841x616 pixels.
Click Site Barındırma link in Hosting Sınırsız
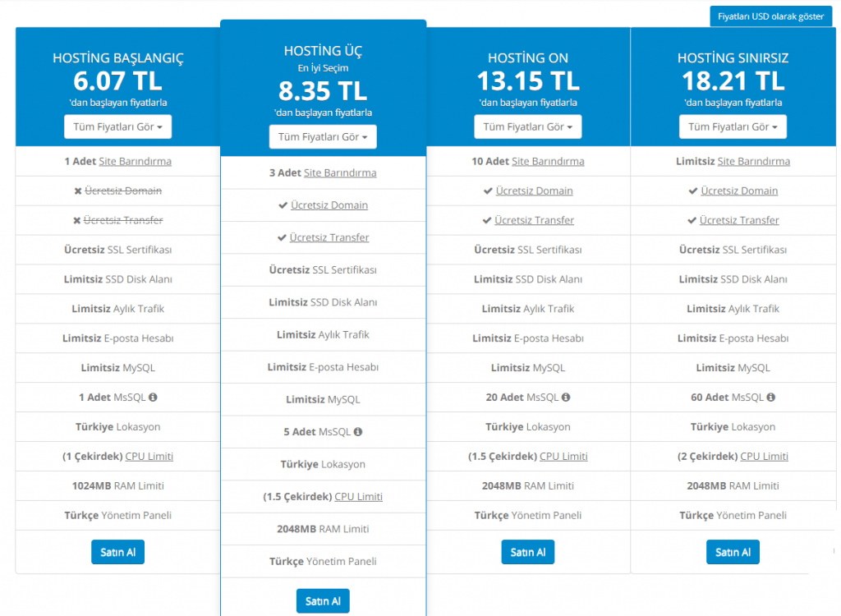coord(753,162)
